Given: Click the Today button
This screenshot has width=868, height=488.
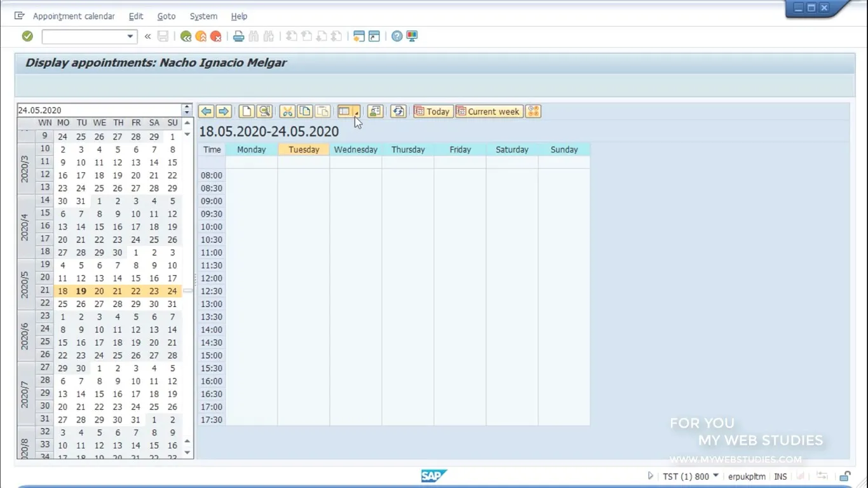Looking at the screenshot, I should point(433,111).
